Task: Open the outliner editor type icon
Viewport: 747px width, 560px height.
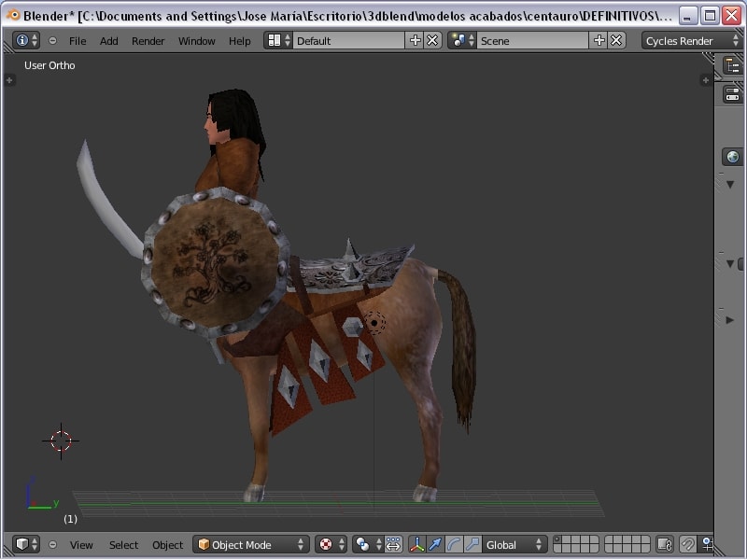Action: point(732,64)
